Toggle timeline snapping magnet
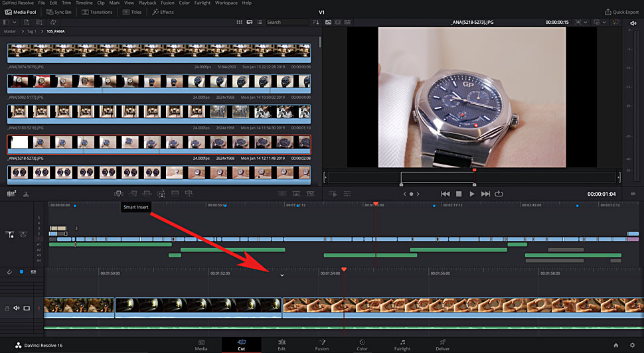Screen dimensions: 644x353 9,272
